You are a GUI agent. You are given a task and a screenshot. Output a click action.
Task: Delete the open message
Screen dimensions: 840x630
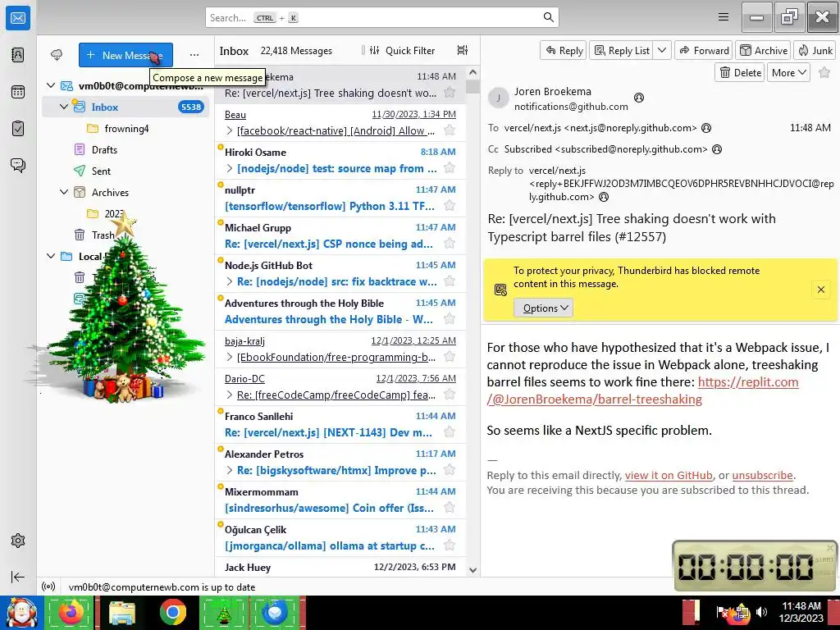740,72
